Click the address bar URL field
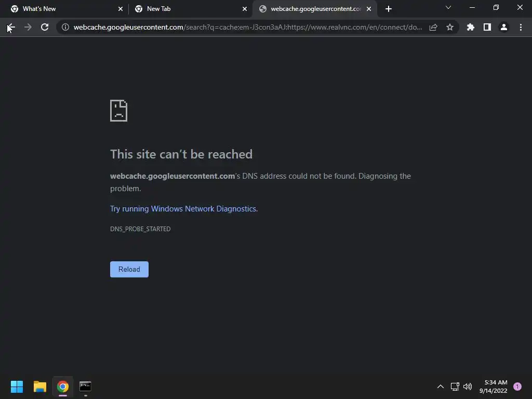This screenshot has height=399, width=532. pos(248,27)
